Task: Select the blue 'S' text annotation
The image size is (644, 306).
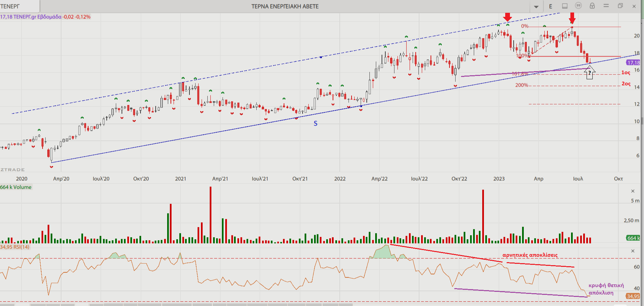Action: point(315,123)
